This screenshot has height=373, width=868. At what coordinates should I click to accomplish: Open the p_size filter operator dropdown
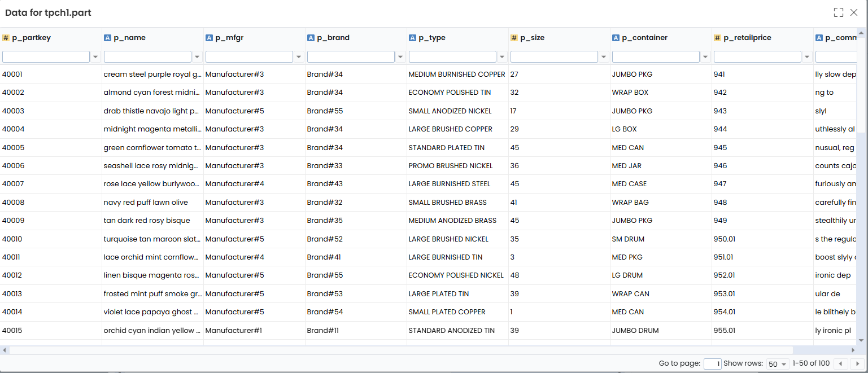click(x=604, y=57)
